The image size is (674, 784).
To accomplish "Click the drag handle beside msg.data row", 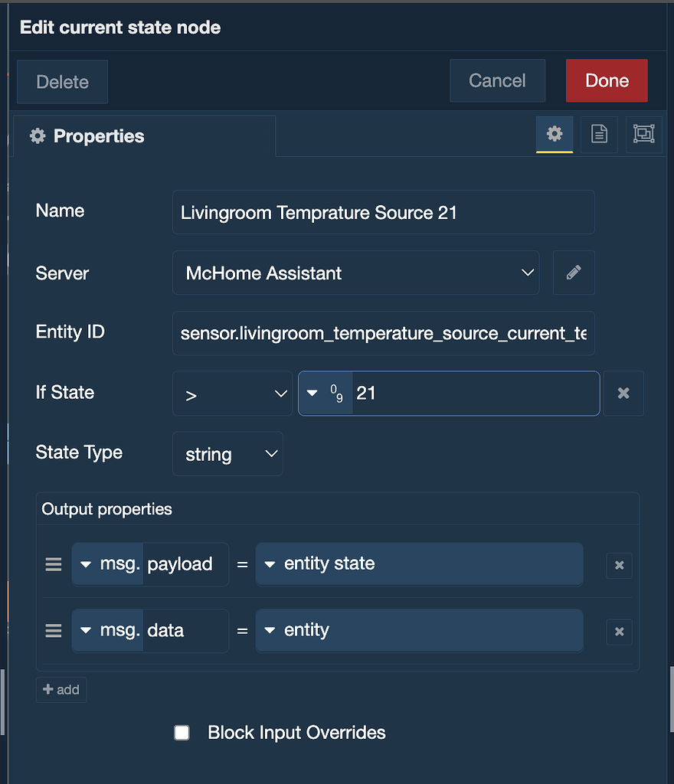I will coord(53,630).
